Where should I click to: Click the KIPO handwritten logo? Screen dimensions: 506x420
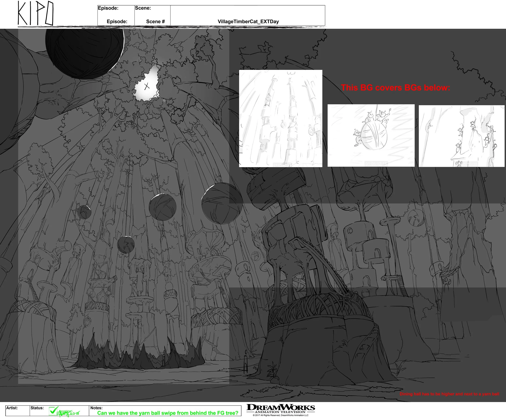pos(35,14)
